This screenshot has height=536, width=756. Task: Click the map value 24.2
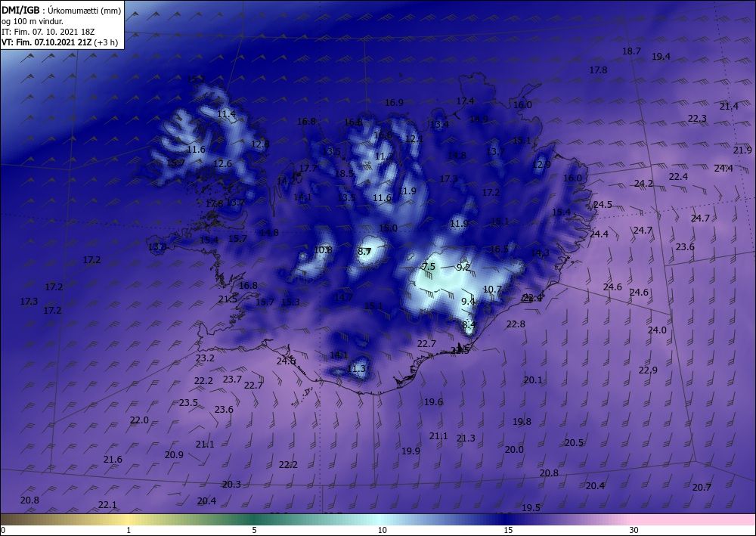643,184
